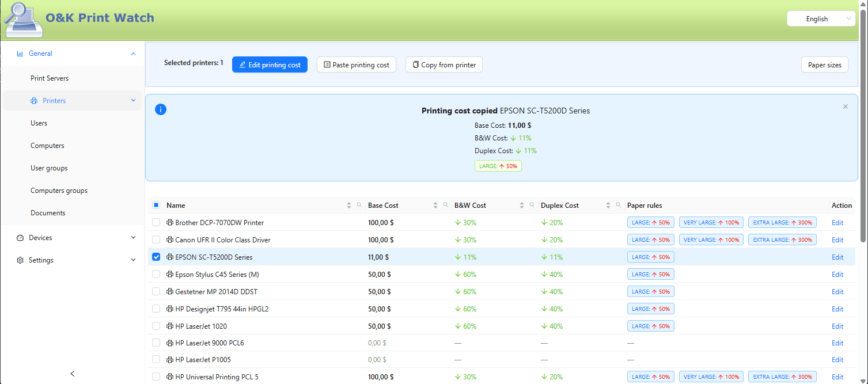
Task: Check the Brother DCP-7070DW Printer checkbox
Action: (x=156, y=222)
